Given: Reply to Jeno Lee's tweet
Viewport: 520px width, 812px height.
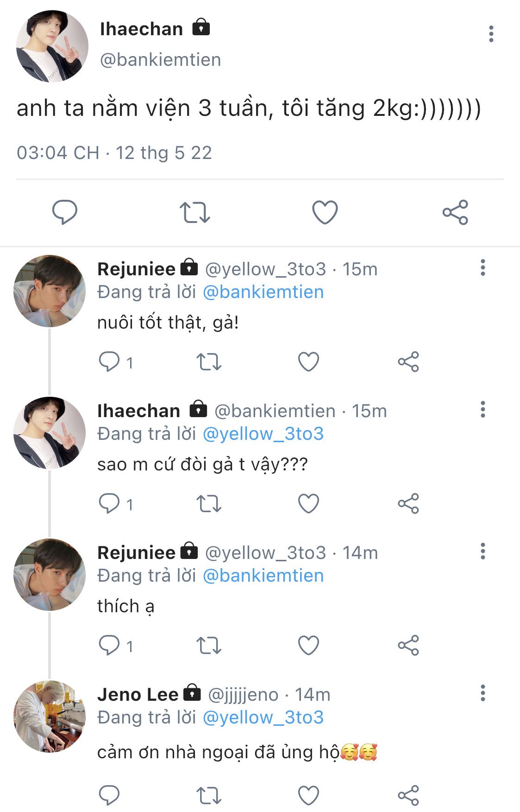Looking at the screenshot, I should coord(109,796).
